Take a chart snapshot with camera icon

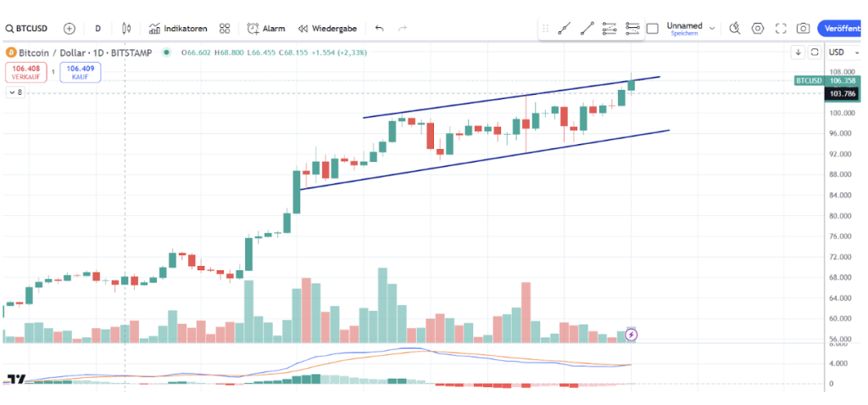pos(804,28)
